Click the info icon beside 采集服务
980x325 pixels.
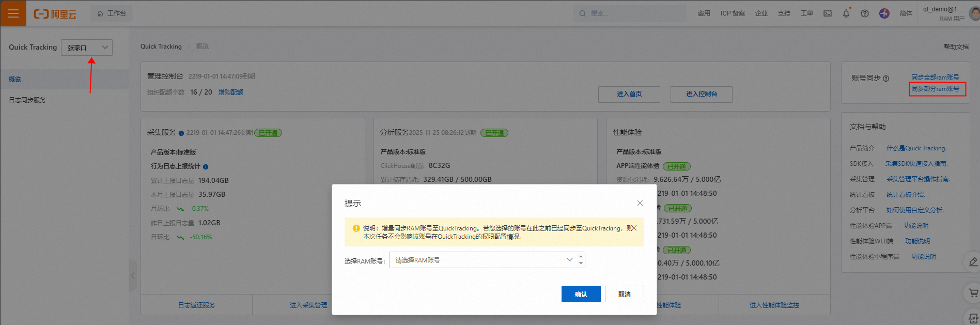pyautogui.click(x=181, y=133)
